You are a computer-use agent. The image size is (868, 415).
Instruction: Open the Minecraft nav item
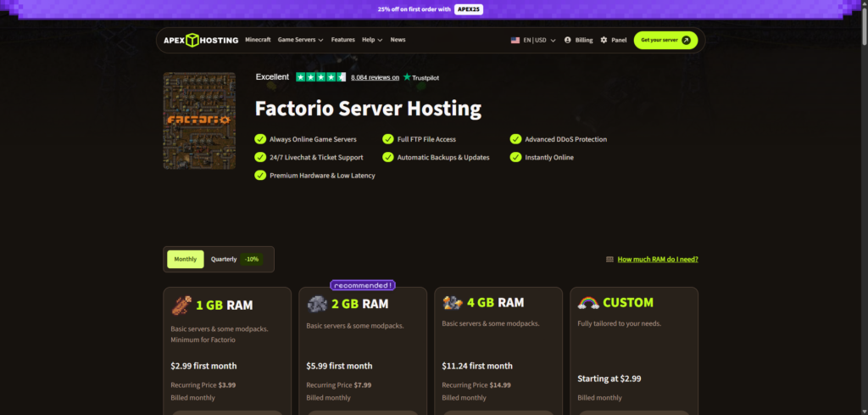[258, 40]
